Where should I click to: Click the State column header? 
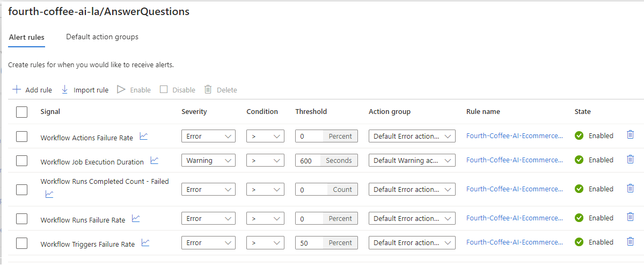(x=582, y=112)
